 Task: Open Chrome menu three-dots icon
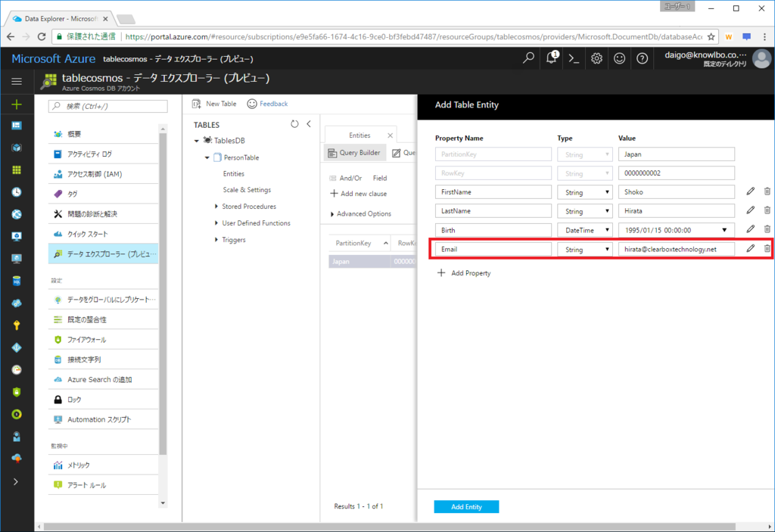764,36
